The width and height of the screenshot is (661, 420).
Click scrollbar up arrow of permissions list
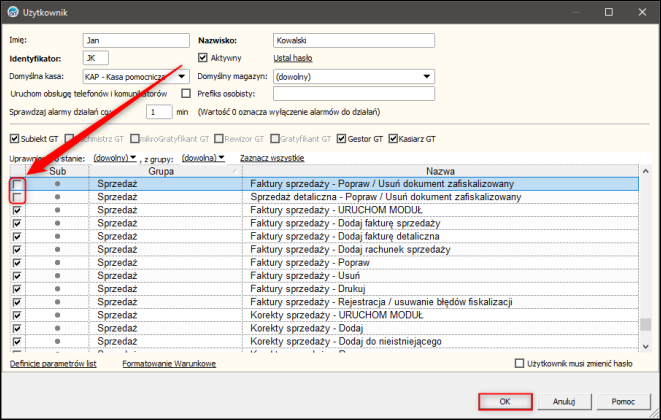click(645, 171)
